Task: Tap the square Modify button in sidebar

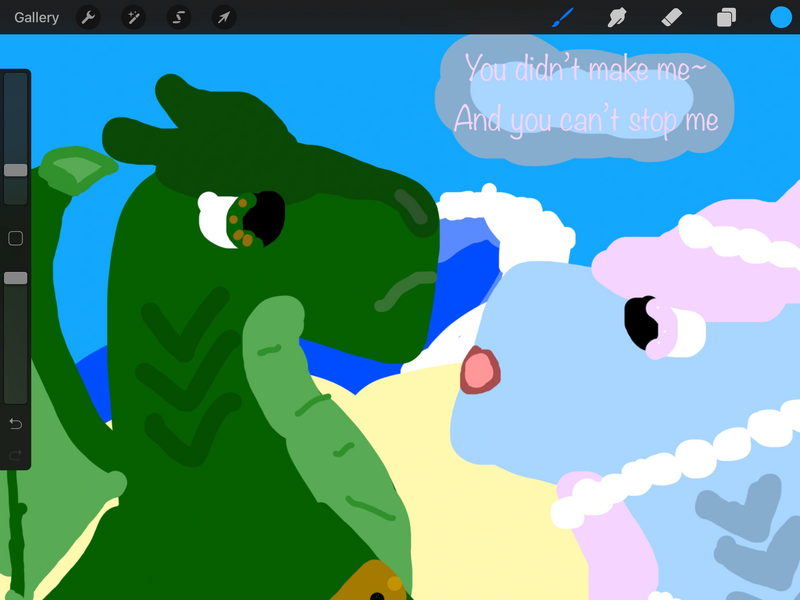Action: (15, 238)
